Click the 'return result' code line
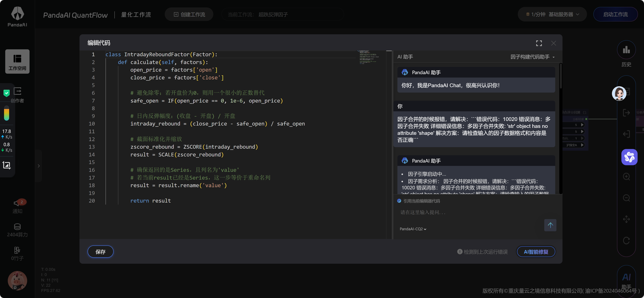This screenshot has height=298, width=644. click(151, 201)
